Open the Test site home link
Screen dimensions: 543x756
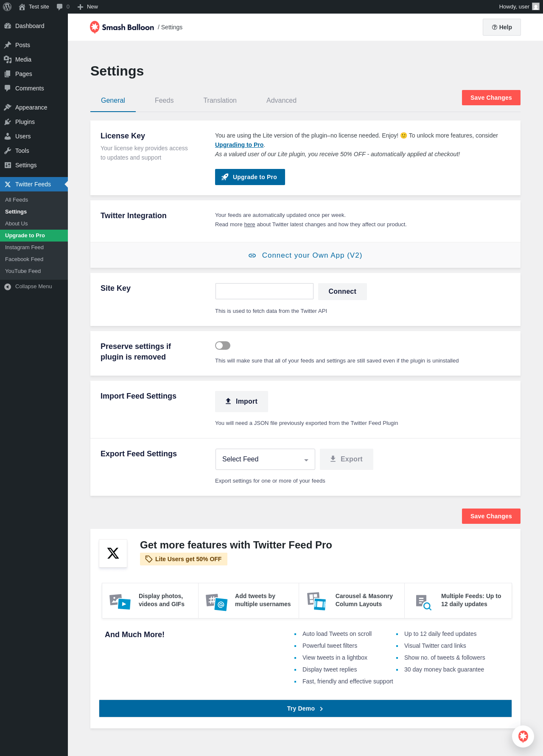[34, 7]
